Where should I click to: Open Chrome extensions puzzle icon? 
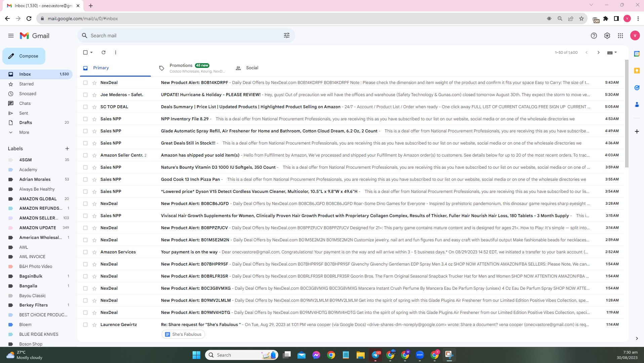tap(606, 18)
